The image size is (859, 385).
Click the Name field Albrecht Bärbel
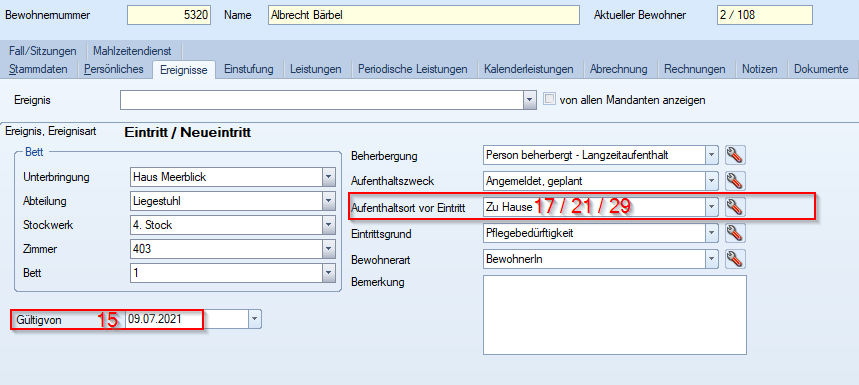click(x=424, y=15)
